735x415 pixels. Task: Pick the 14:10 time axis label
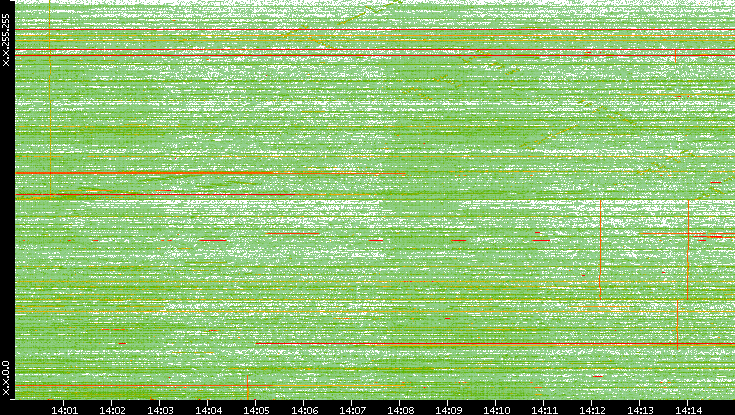pos(496,410)
